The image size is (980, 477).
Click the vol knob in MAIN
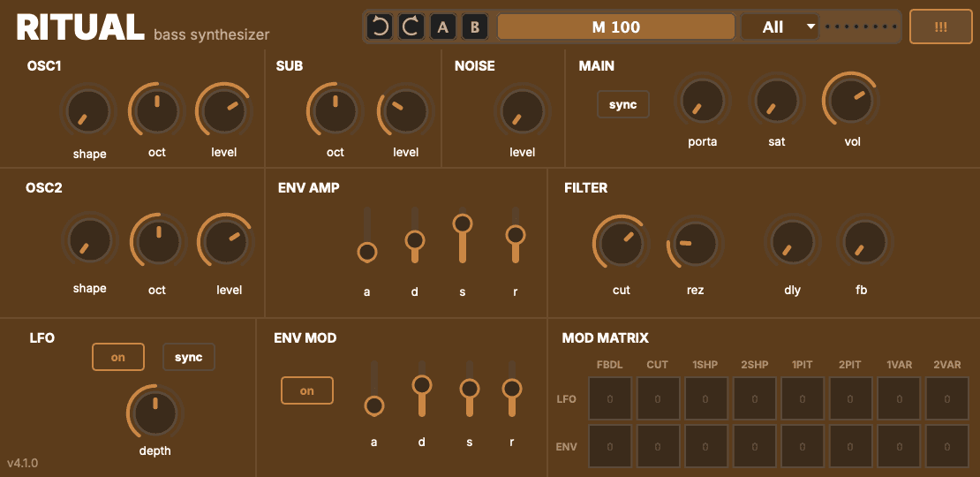tap(851, 101)
